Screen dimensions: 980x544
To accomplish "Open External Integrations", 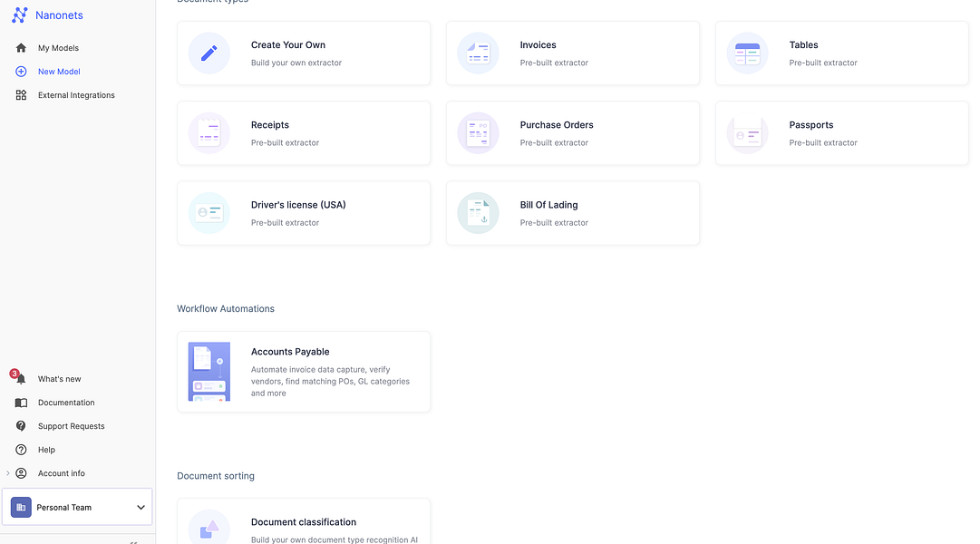I will pos(76,94).
